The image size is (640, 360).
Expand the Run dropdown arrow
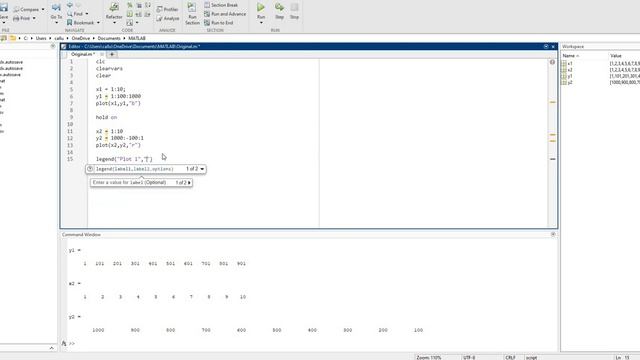pyautogui.click(x=261, y=23)
